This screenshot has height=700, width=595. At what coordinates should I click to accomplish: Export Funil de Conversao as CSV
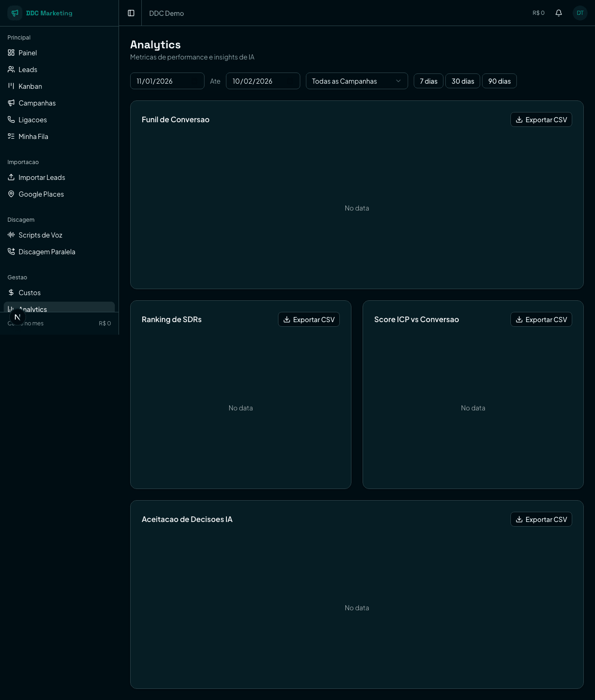click(x=541, y=119)
